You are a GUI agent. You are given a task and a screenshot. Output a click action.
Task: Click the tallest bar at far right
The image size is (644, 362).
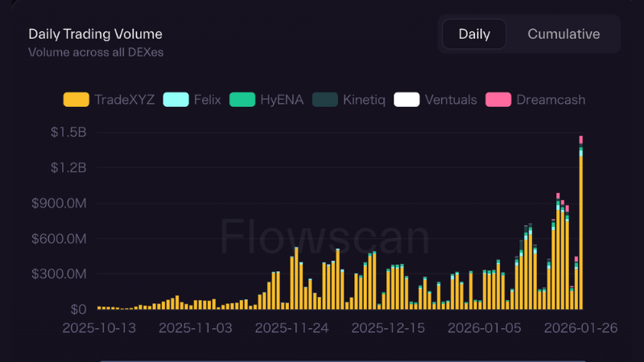coord(580,223)
